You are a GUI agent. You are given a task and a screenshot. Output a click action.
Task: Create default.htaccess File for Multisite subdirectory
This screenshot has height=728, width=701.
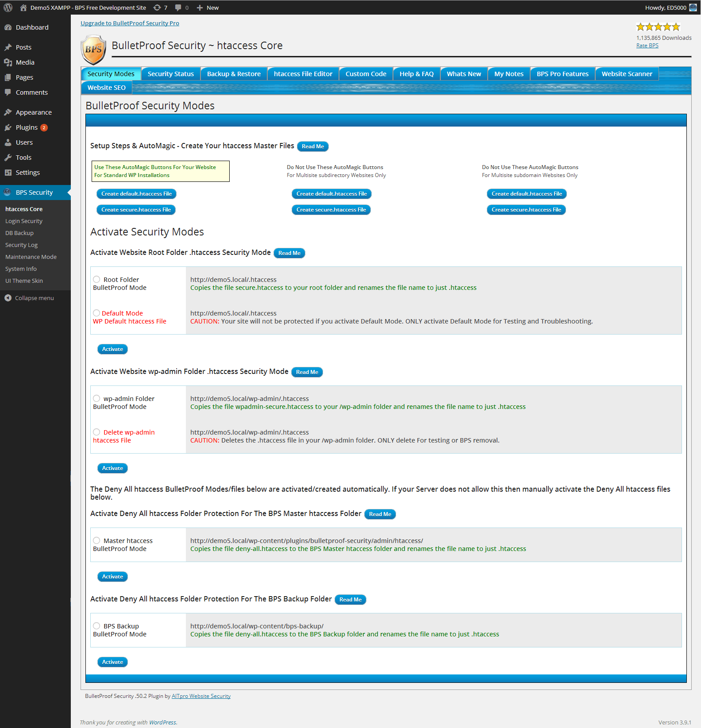coord(332,194)
